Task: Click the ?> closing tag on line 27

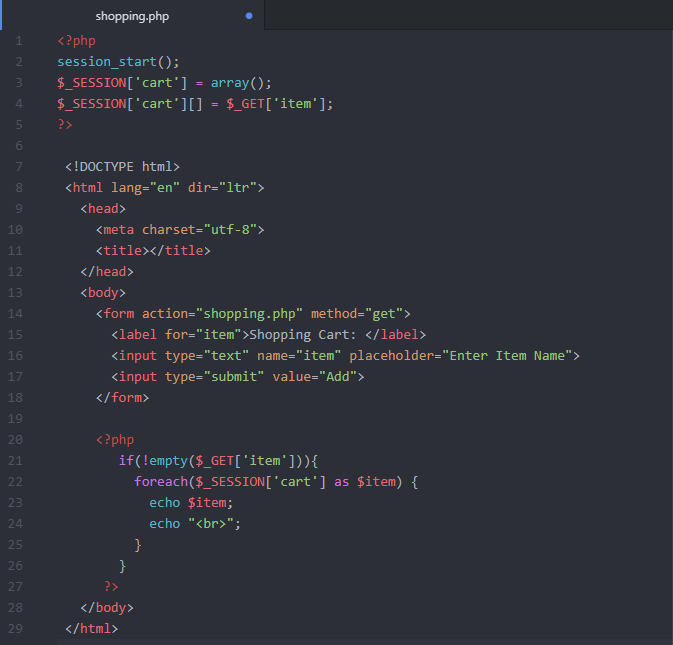Action: (111, 587)
